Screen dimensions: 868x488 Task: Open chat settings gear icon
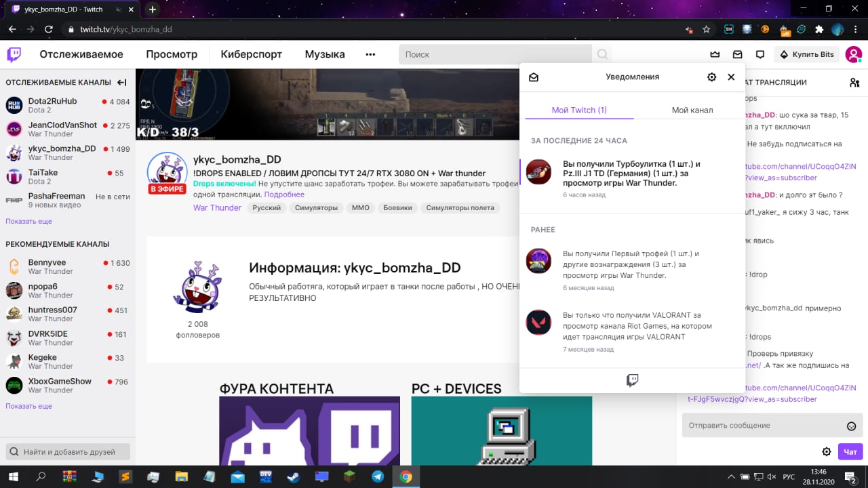tap(827, 451)
